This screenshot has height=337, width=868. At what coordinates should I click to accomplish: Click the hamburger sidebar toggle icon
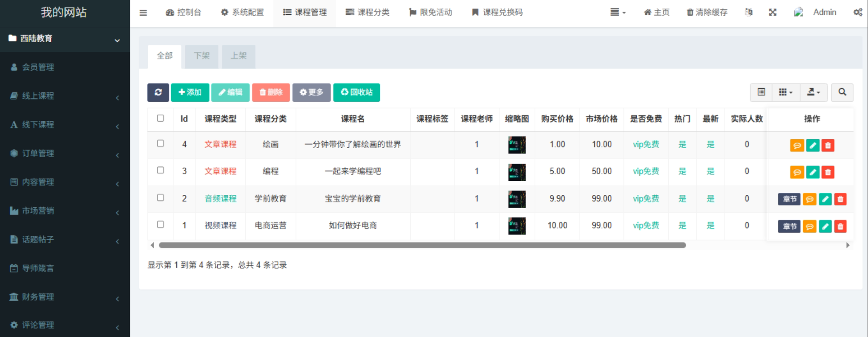pos(143,13)
